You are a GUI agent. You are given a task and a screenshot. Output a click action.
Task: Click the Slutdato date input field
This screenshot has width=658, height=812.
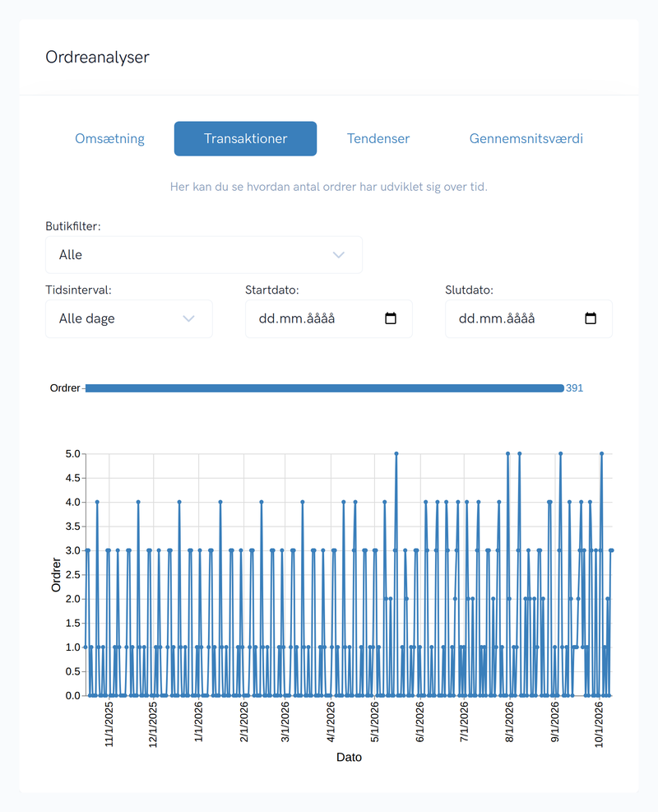click(x=529, y=319)
